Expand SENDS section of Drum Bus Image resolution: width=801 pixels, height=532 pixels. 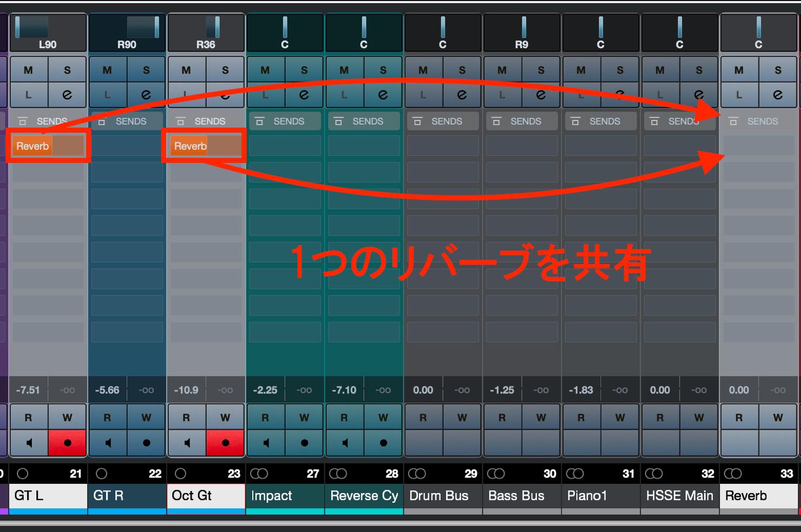coord(443,121)
